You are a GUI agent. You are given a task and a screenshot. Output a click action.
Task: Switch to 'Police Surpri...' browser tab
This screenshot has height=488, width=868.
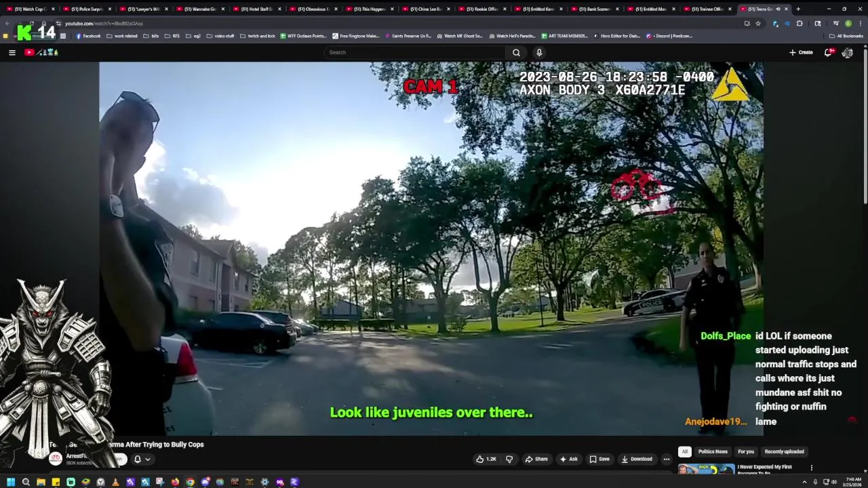coord(86,9)
